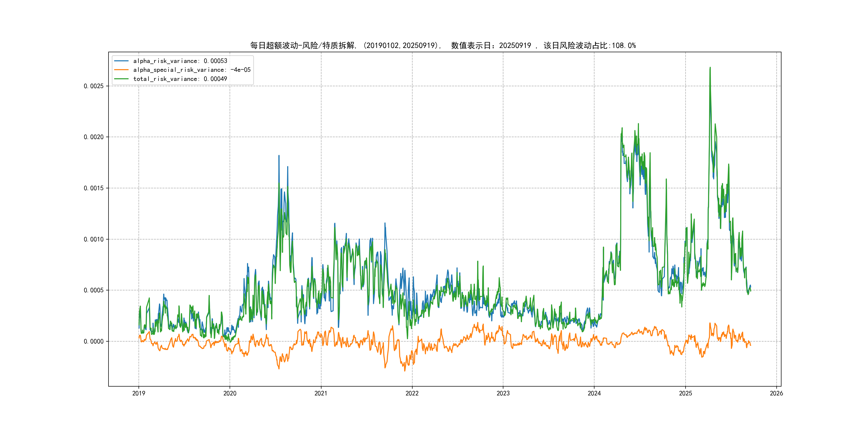This screenshot has height=434, width=868.
Task: Click the 0.0000 y-axis tick label
Action: point(94,341)
